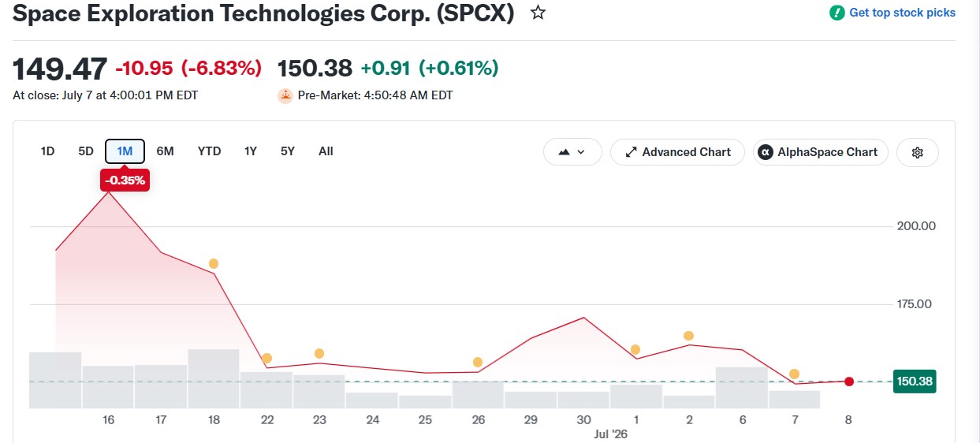This screenshot has width=980, height=443.
Task: Open the chart type dropdown
Action: [x=572, y=152]
